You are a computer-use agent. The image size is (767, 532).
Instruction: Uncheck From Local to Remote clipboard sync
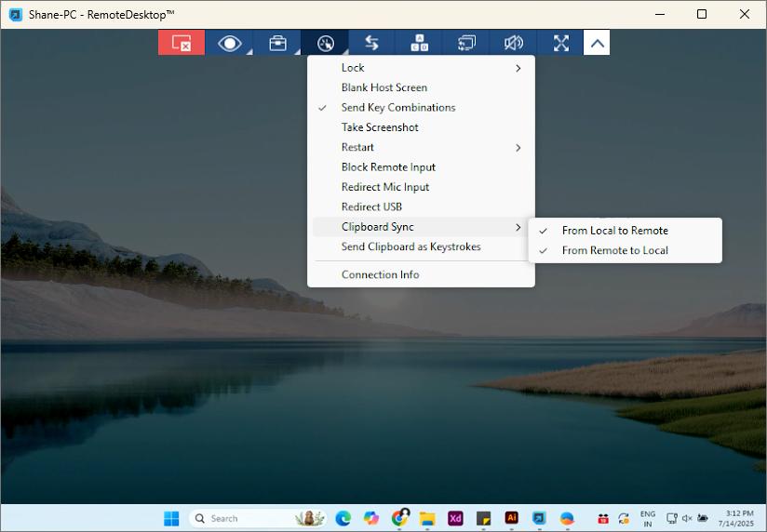tap(614, 231)
